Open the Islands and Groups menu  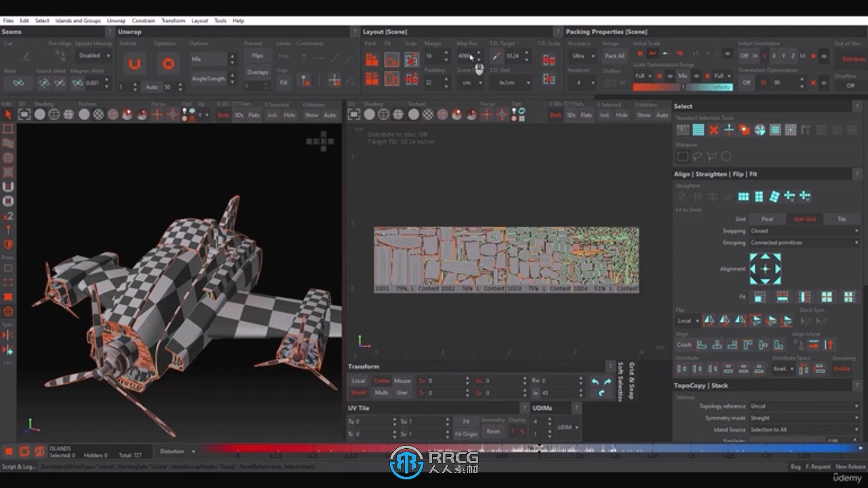click(x=78, y=21)
